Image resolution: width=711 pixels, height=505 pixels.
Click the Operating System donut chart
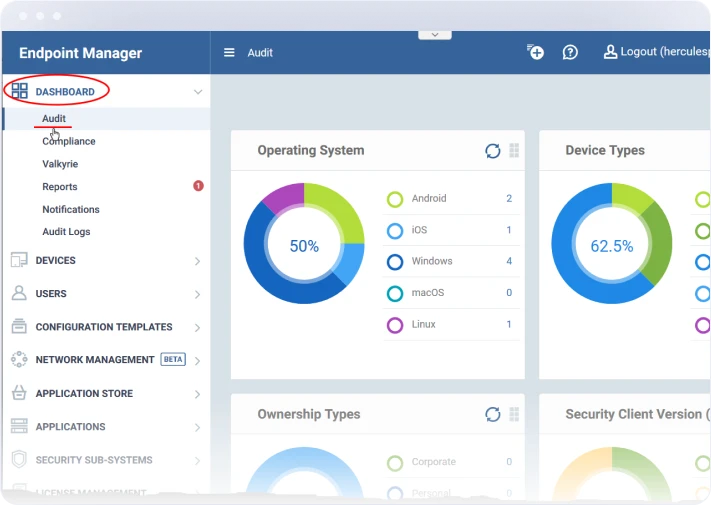304,244
